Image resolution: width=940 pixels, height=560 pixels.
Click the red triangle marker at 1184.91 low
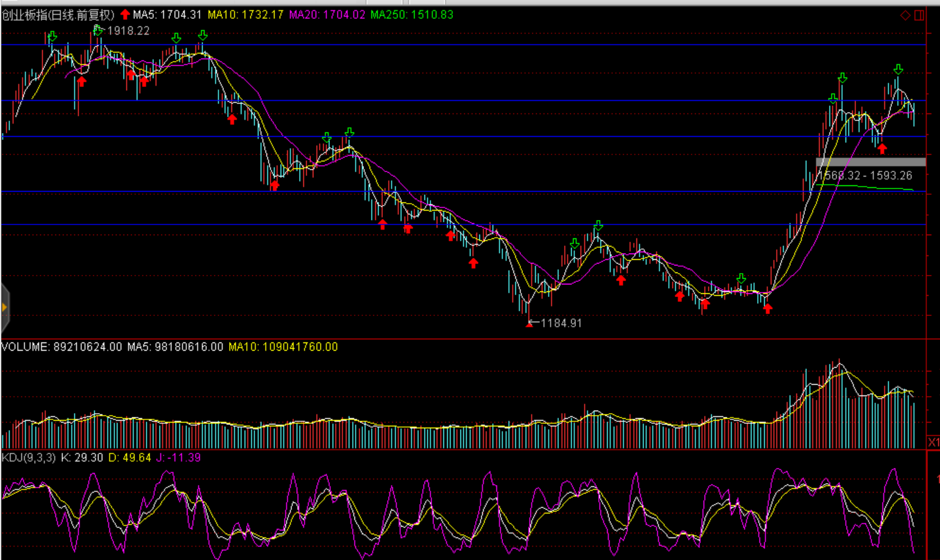click(529, 324)
